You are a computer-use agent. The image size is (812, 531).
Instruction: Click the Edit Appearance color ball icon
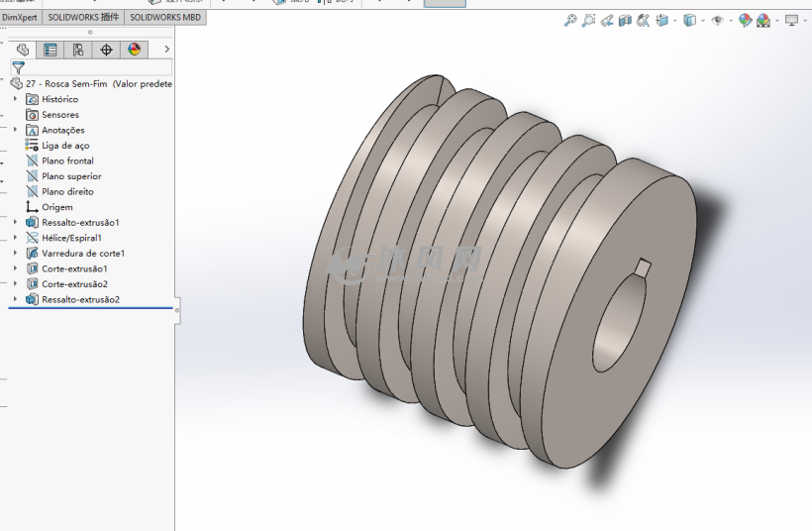click(746, 20)
